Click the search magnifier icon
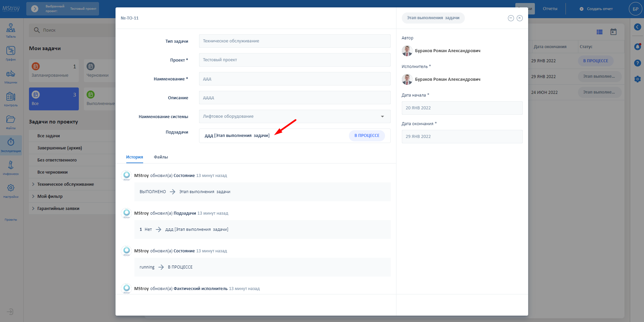644x322 pixels. (37, 30)
